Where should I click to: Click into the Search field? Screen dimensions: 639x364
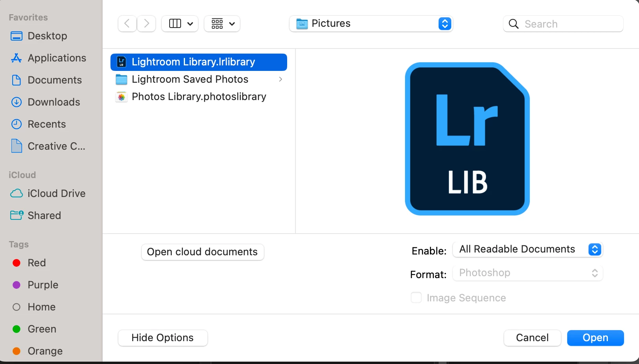click(563, 24)
